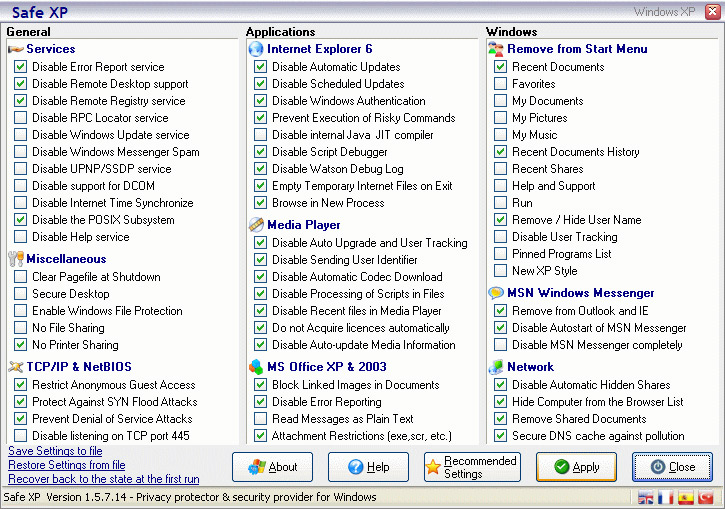The width and height of the screenshot is (725, 509).
Task: Click the Internet Explorer 6 globe icon
Action: pyautogui.click(x=256, y=49)
